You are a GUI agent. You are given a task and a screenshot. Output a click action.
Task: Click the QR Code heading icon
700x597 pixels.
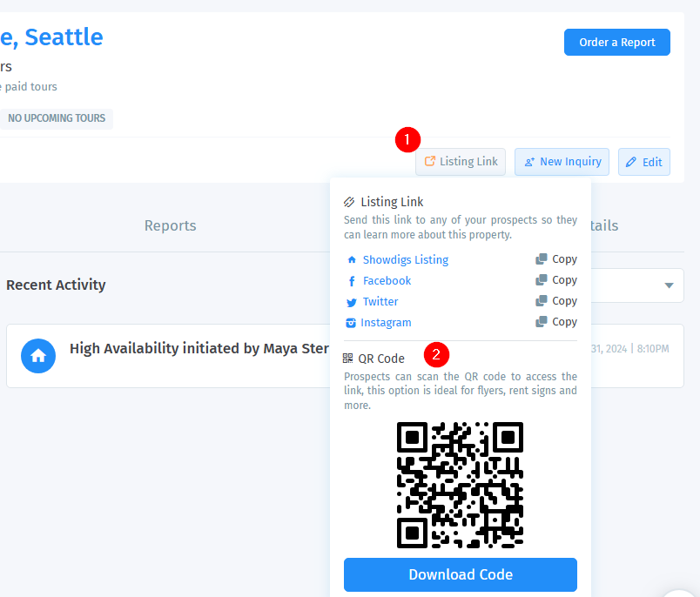pyautogui.click(x=347, y=359)
